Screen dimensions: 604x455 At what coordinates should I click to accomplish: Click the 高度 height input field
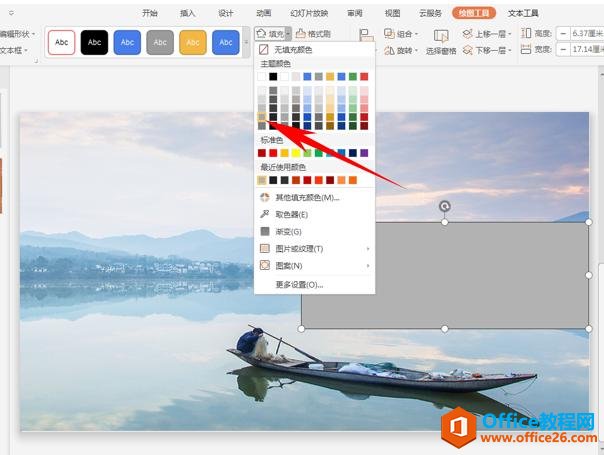click(581, 34)
